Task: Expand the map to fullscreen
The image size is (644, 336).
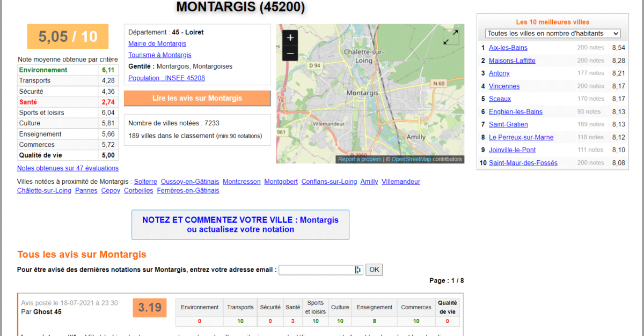Action: pyautogui.click(x=450, y=37)
